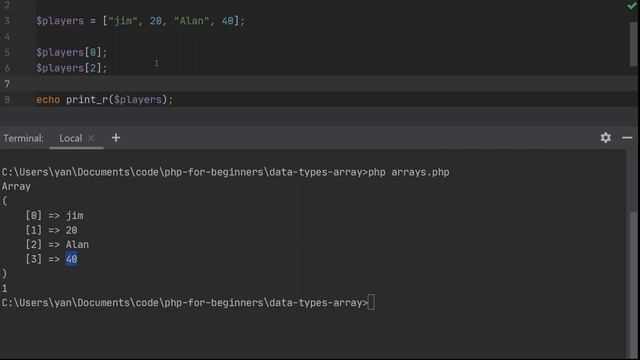Add a new terminal tab with plus icon
The image size is (640, 360).
coord(116,138)
